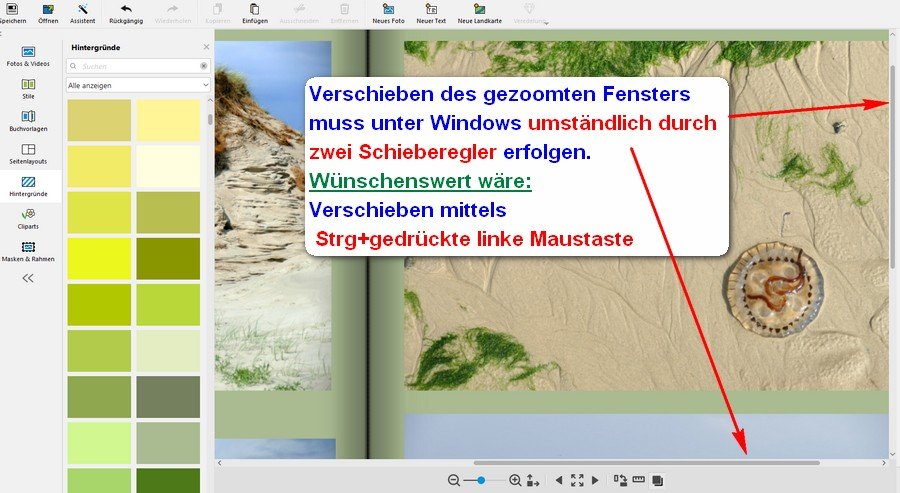Click the horizontal scrollbar under the canvas

pyautogui.click(x=647, y=463)
